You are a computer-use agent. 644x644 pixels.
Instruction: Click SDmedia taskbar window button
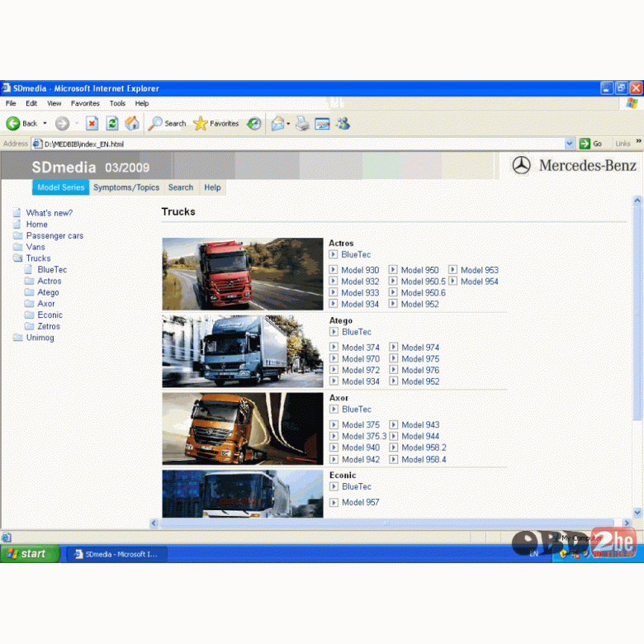click(117, 555)
